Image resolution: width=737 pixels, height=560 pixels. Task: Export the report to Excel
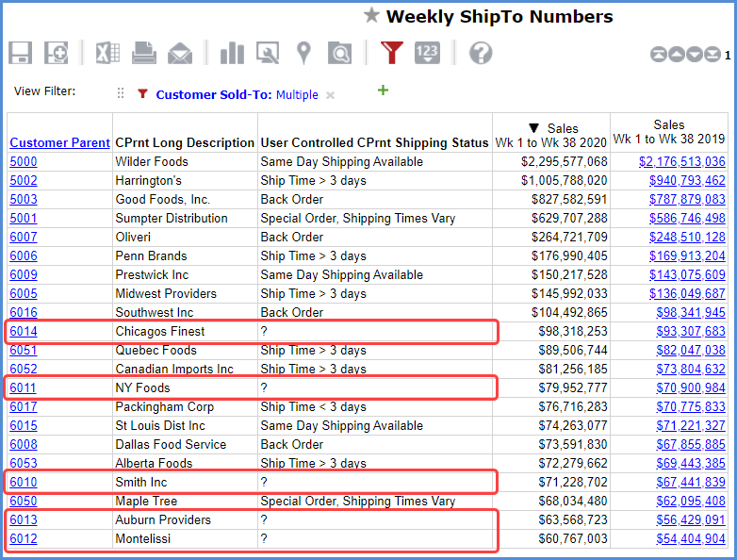pyautogui.click(x=107, y=53)
